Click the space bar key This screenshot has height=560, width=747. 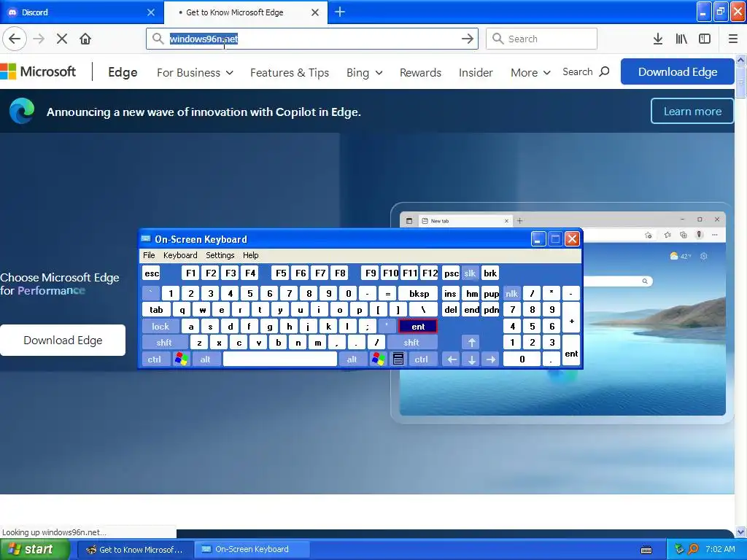[x=280, y=359]
